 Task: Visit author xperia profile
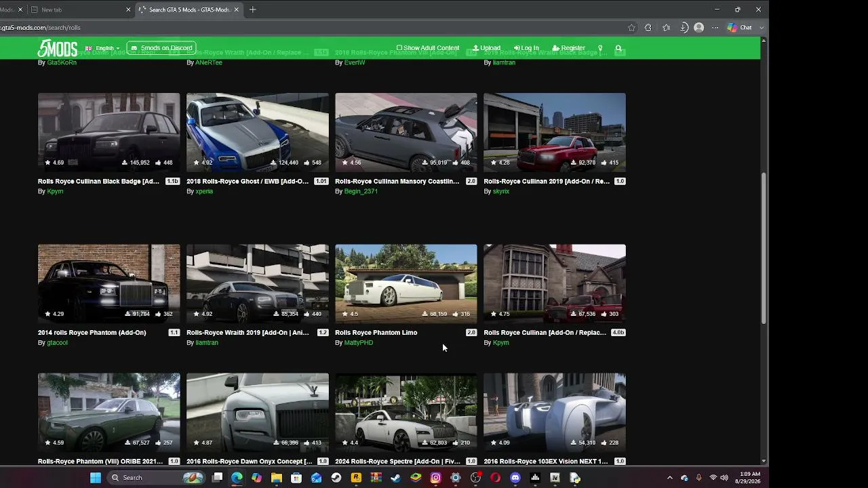(204, 191)
